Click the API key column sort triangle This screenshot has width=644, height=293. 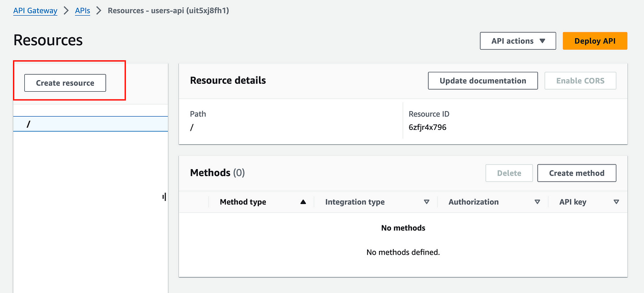tap(616, 202)
